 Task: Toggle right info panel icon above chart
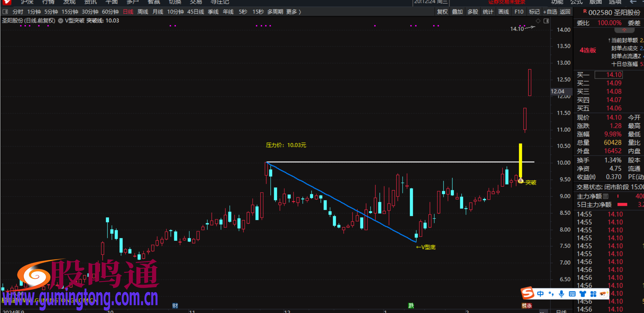[x=546, y=21]
